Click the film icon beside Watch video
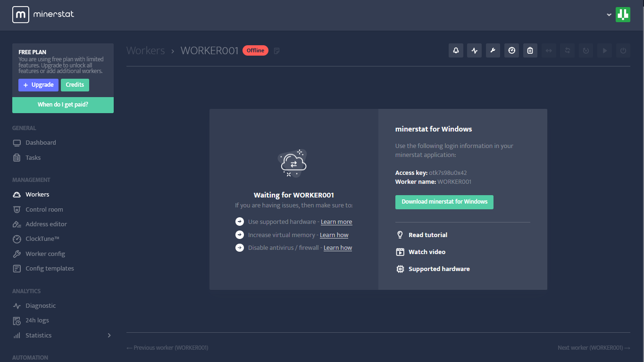Screen dimensions: 644x362 coord(400,252)
